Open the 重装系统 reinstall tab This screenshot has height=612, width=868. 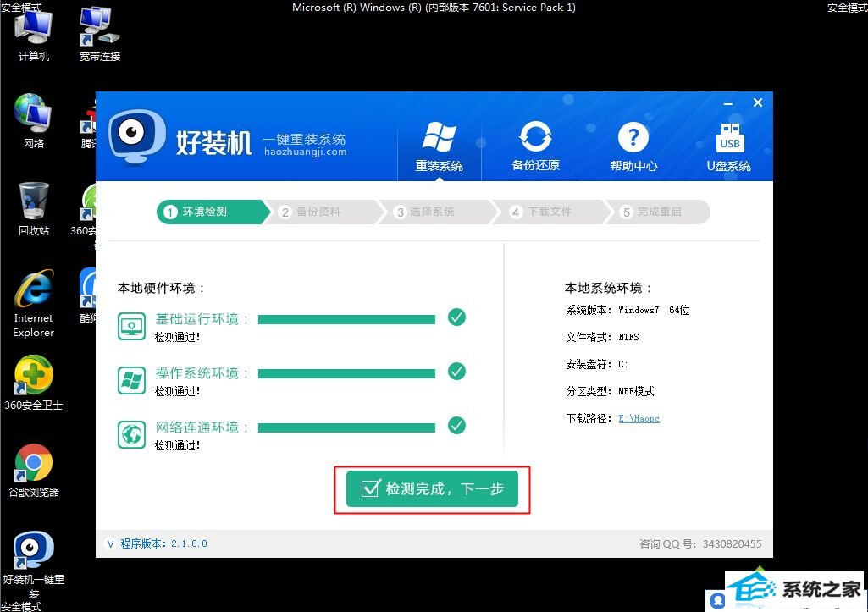click(x=439, y=146)
